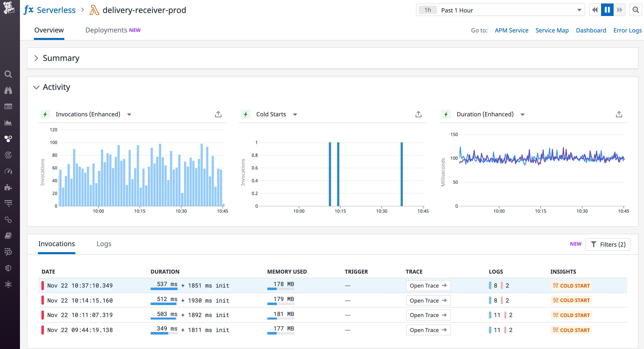Open the Integrations puzzle-piece icon
The image size is (644, 349).
(8, 188)
